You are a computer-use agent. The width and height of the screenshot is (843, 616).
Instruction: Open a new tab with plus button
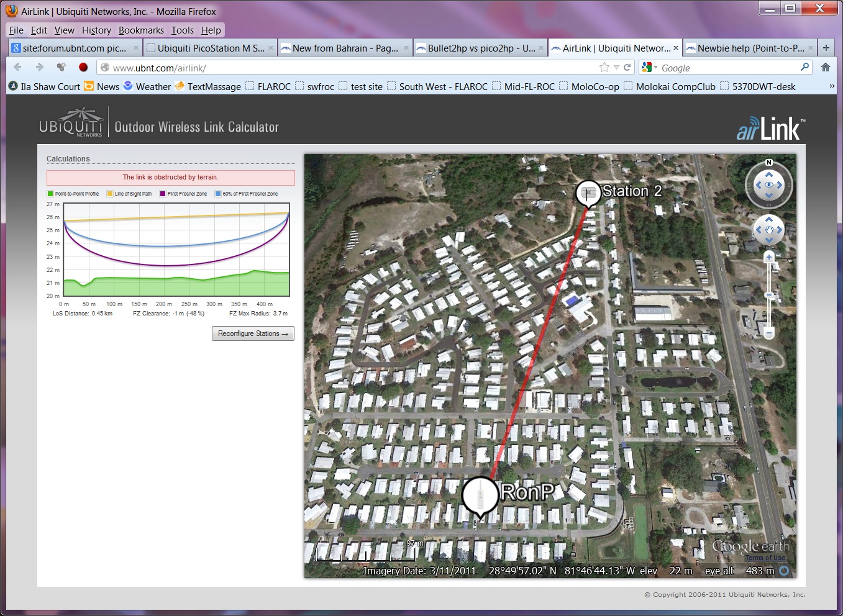pos(826,48)
